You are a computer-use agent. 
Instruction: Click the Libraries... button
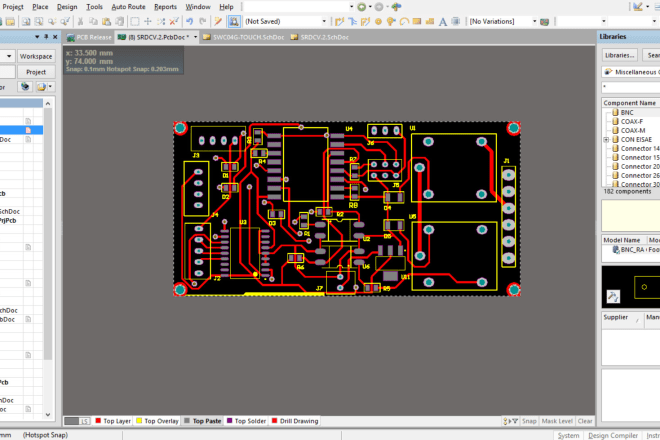pyautogui.click(x=620, y=55)
